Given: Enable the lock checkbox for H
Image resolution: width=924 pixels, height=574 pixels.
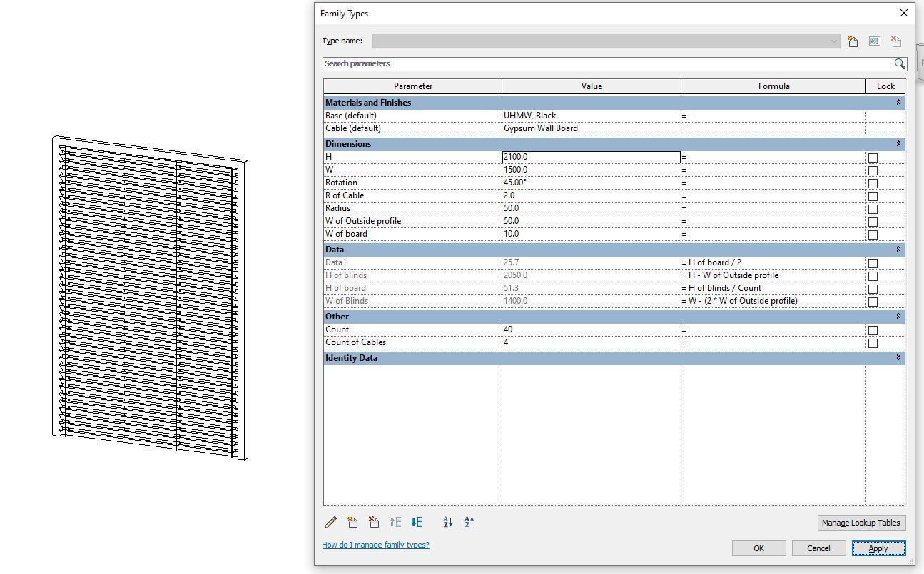Looking at the screenshot, I should [x=873, y=157].
